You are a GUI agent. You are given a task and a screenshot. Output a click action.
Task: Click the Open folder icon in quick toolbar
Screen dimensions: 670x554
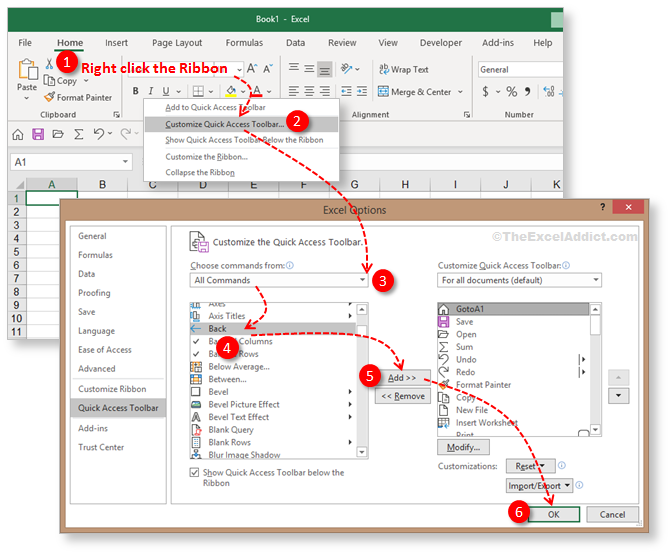coord(58,135)
